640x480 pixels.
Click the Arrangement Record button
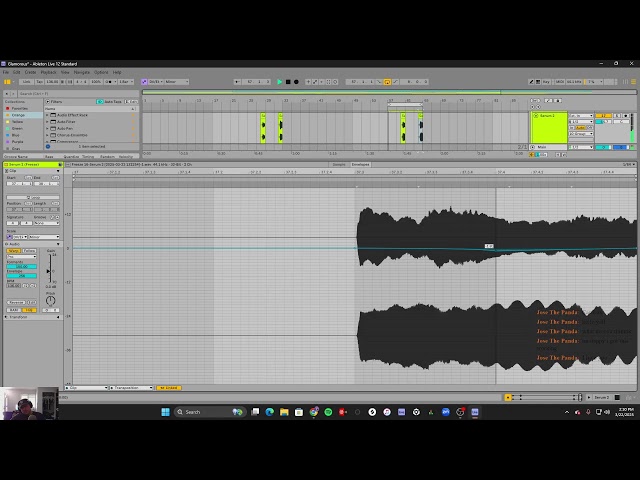[x=296, y=82]
